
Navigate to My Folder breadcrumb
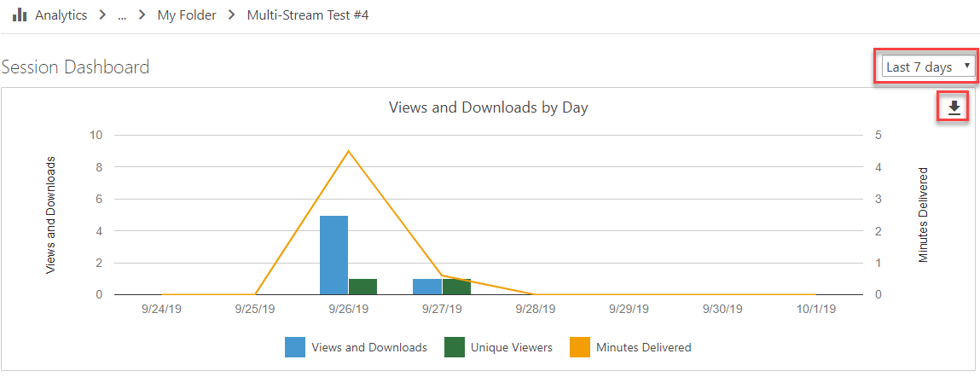coord(187,15)
